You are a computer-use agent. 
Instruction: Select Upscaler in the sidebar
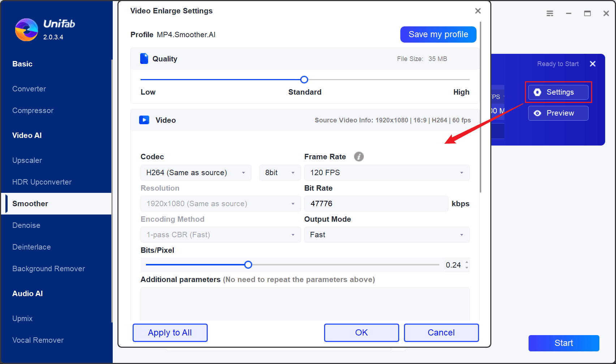tap(27, 160)
